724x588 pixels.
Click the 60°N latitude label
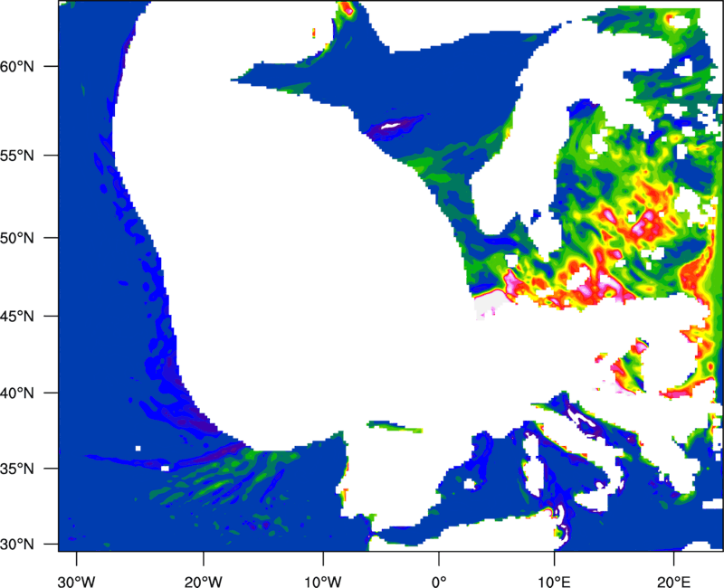pos(17,66)
